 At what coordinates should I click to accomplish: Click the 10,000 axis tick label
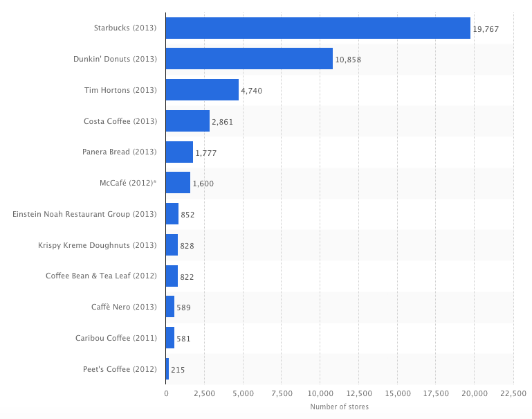coord(320,393)
